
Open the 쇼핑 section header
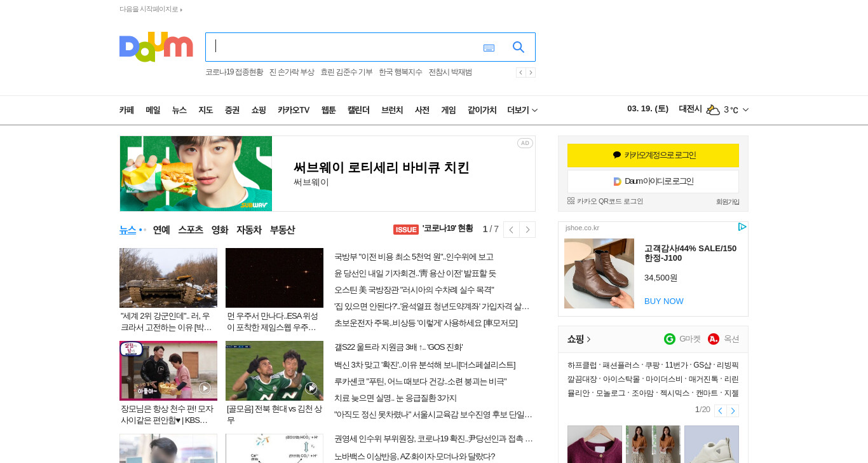[579, 339]
